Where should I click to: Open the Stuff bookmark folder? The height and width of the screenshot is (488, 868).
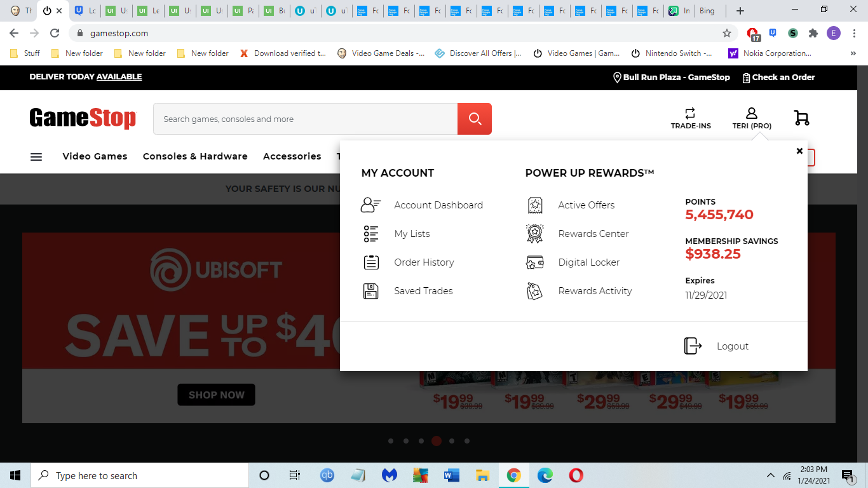(25, 53)
